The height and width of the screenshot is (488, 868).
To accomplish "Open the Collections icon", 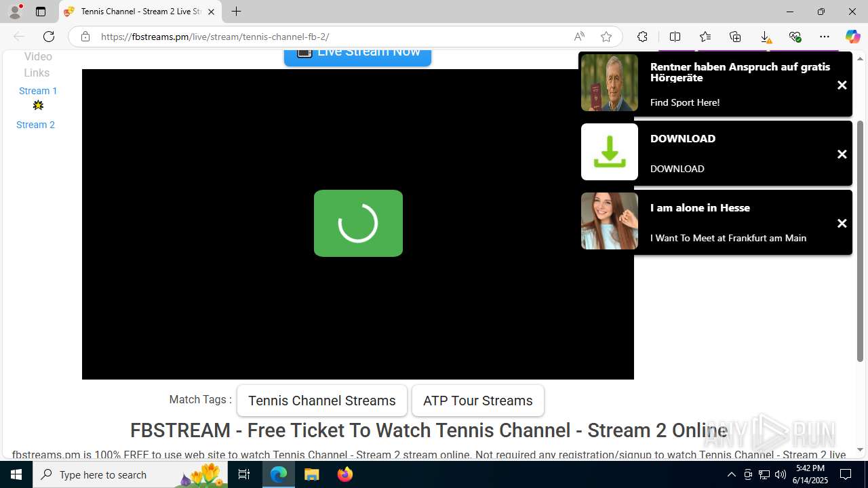I will pos(735,37).
